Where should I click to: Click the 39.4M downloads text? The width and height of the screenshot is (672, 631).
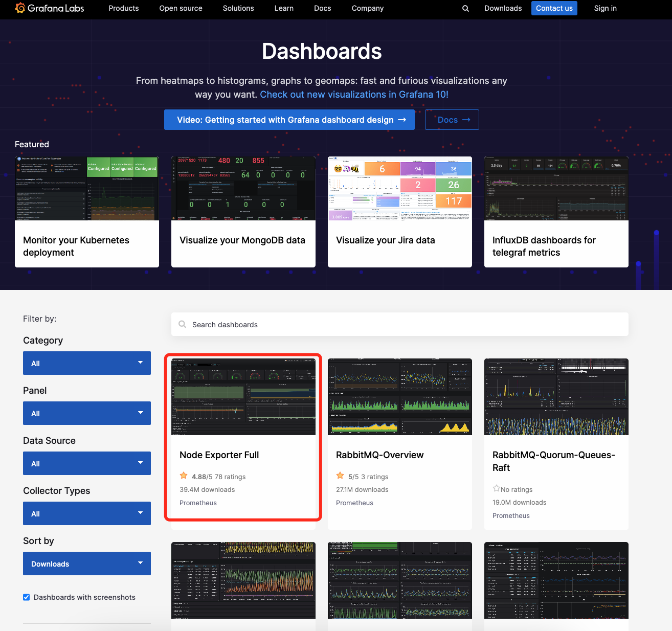pyautogui.click(x=207, y=489)
